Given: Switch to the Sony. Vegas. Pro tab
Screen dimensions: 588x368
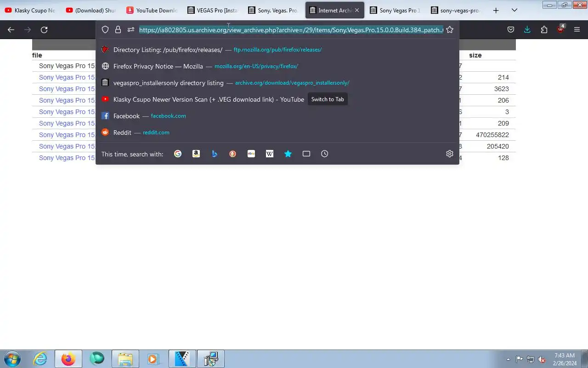Looking at the screenshot, I should pyautogui.click(x=273, y=10).
